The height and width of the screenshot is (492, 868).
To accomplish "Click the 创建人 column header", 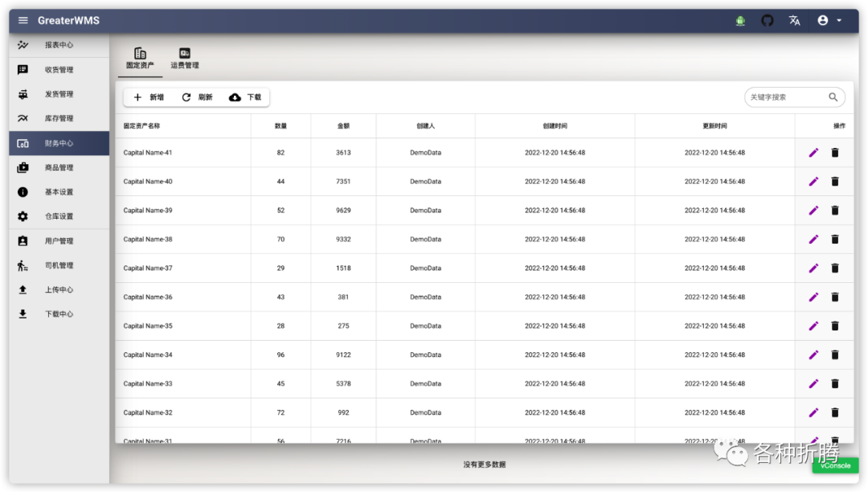I will [x=426, y=126].
